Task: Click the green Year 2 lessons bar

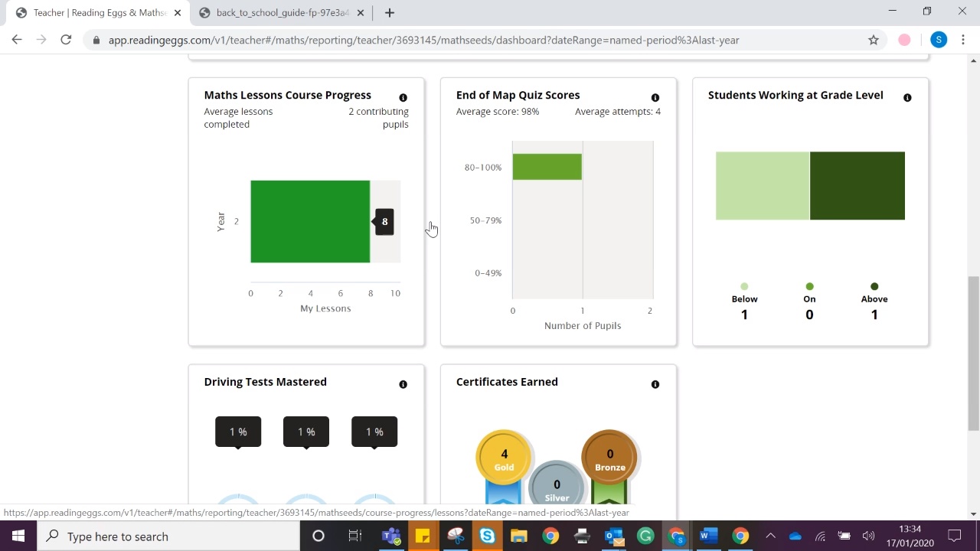Action: coord(310,221)
